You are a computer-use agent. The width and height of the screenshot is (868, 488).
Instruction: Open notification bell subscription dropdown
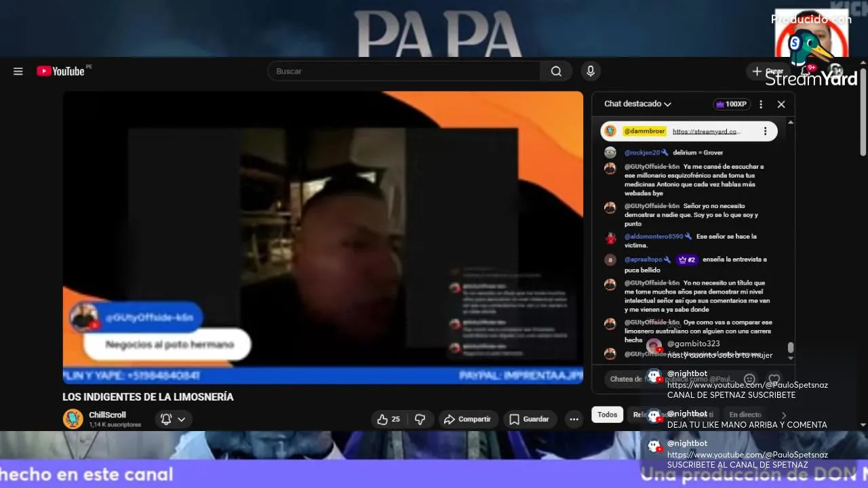coord(173,420)
